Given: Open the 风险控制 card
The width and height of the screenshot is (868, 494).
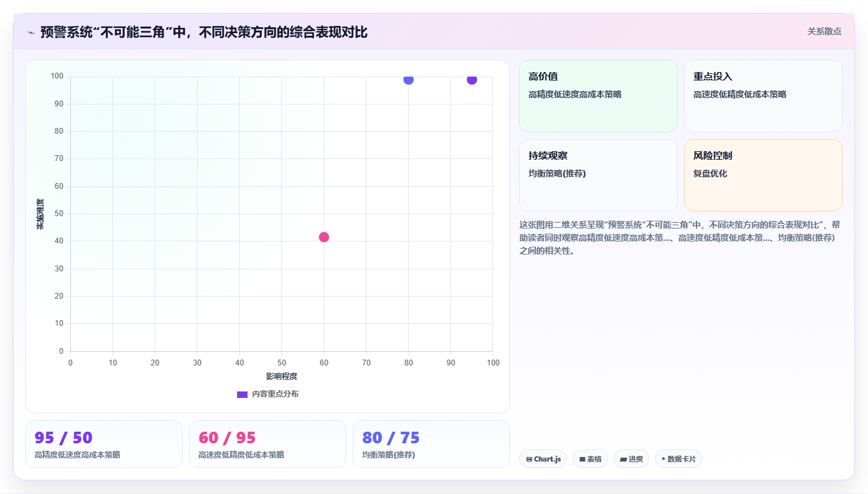Looking at the screenshot, I should (763, 175).
